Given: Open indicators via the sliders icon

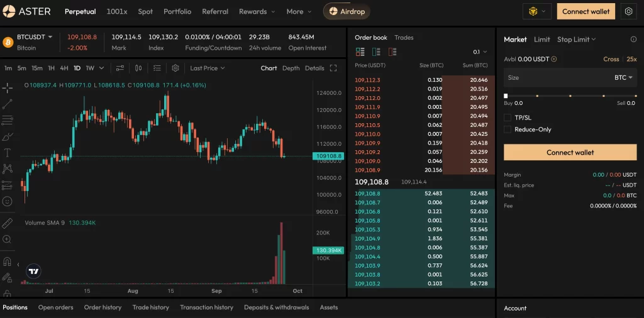Looking at the screenshot, I should (120, 68).
